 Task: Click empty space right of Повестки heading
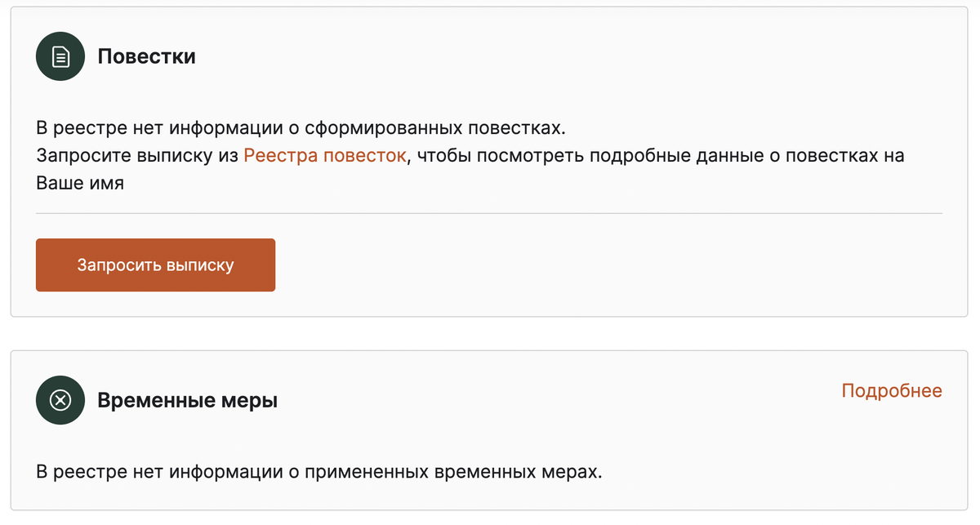point(572,56)
